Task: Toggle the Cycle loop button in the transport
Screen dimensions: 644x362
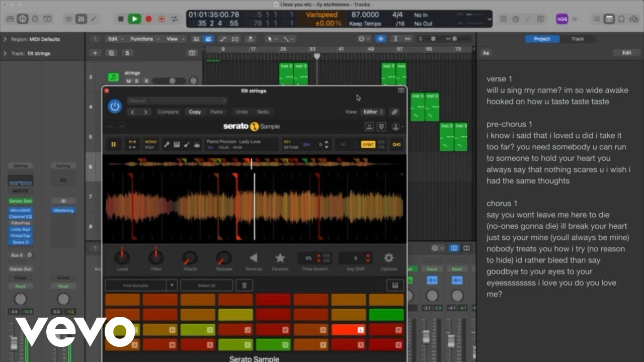Action: [x=175, y=19]
